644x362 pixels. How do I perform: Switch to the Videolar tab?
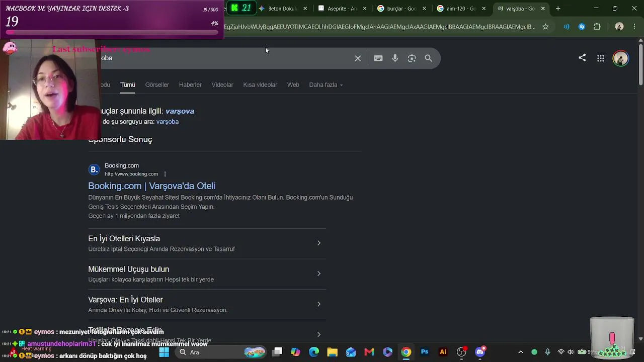pyautogui.click(x=222, y=85)
